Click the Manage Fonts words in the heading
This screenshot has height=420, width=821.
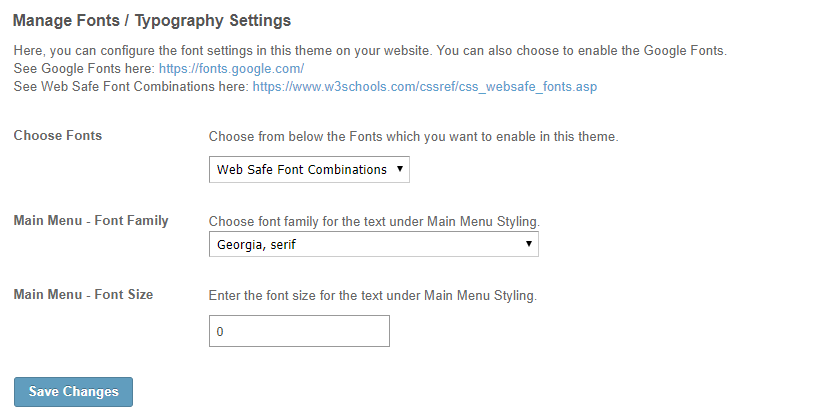tap(66, 20)
